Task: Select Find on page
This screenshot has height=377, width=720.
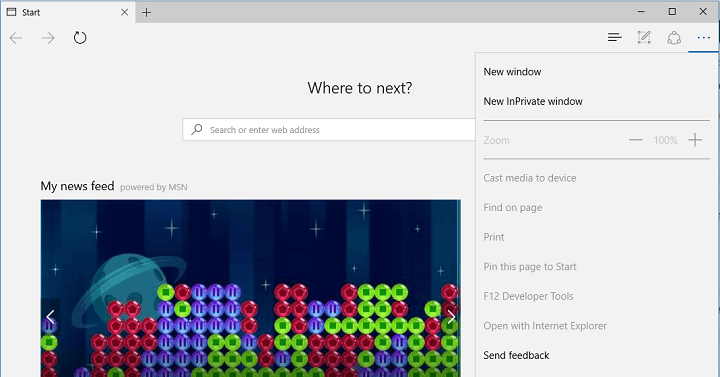Action: pyautogui.click(x=512, y=208)
